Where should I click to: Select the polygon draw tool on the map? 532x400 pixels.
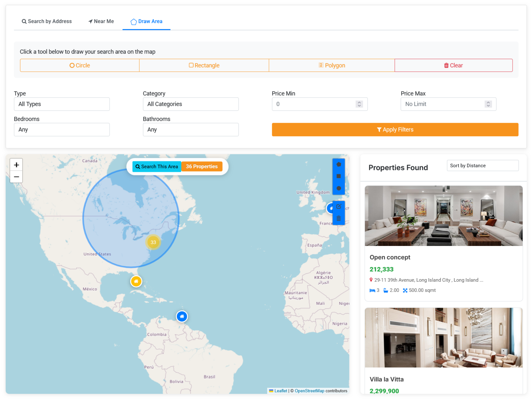339,164
